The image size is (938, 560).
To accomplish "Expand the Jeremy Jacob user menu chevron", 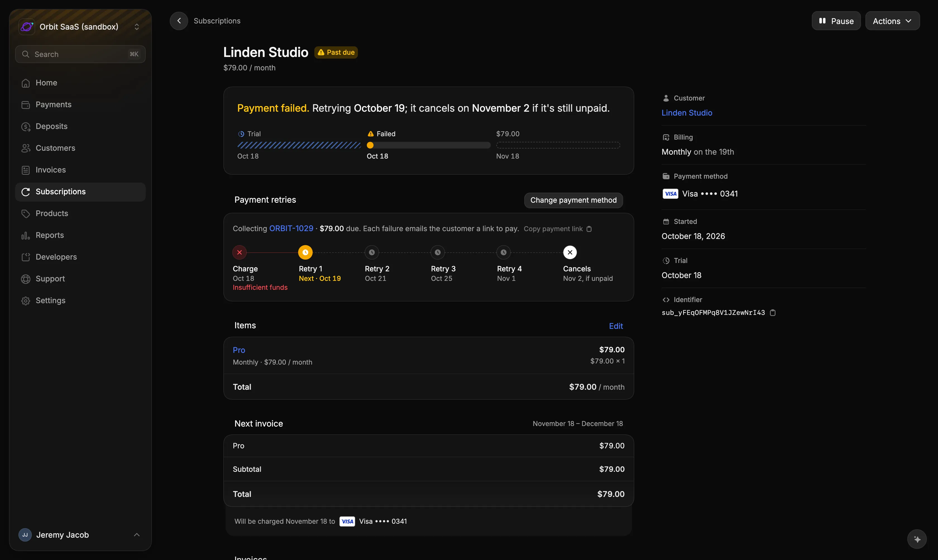I will click(137, 535).
